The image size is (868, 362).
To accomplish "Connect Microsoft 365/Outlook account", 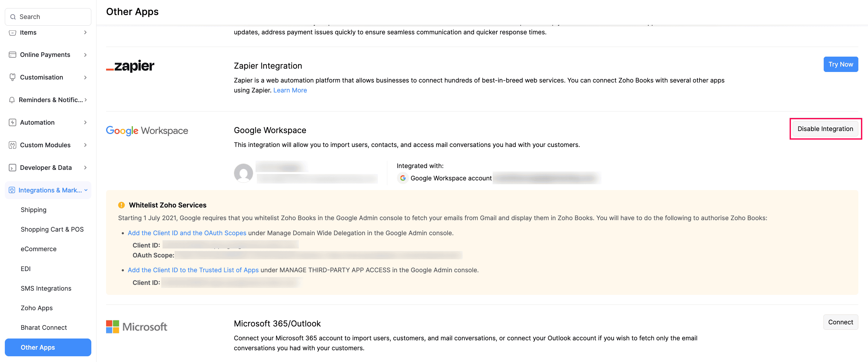I will (x=840, y=322).
